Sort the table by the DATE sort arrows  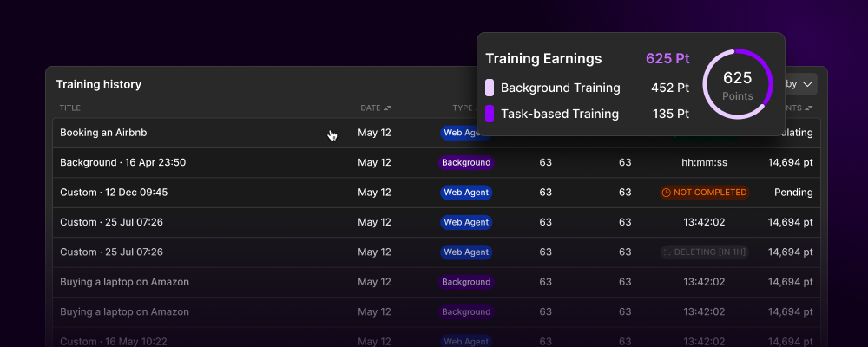pyautogui.click(x=387, y=108)
